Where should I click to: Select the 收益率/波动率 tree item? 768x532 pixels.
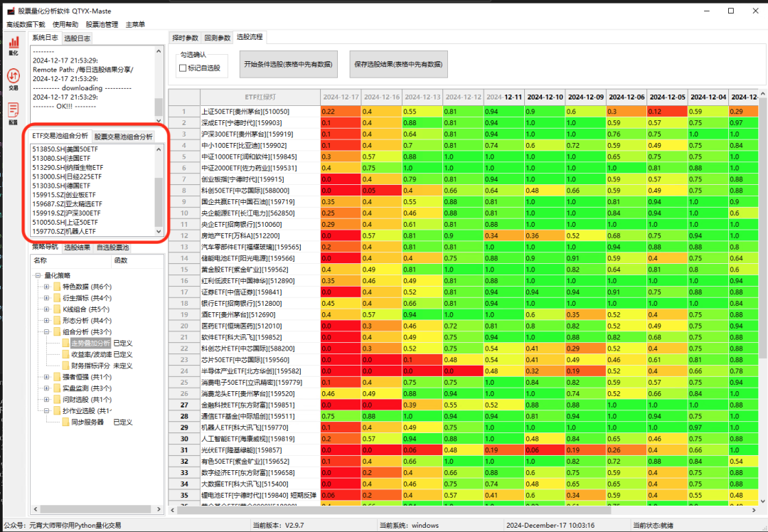coord(92,354)
